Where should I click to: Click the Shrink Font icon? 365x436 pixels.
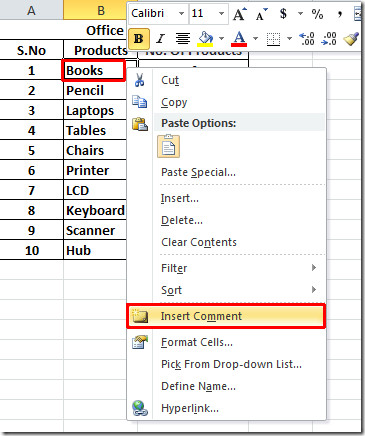coord(262,14)
